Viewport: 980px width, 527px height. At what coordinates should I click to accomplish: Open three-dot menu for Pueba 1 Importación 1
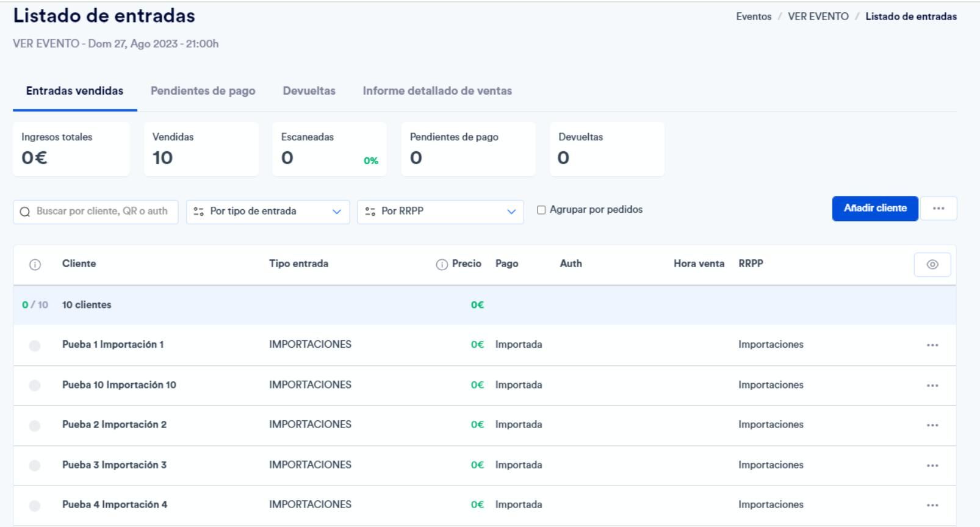pyautogui.click(x=932, y=345)
